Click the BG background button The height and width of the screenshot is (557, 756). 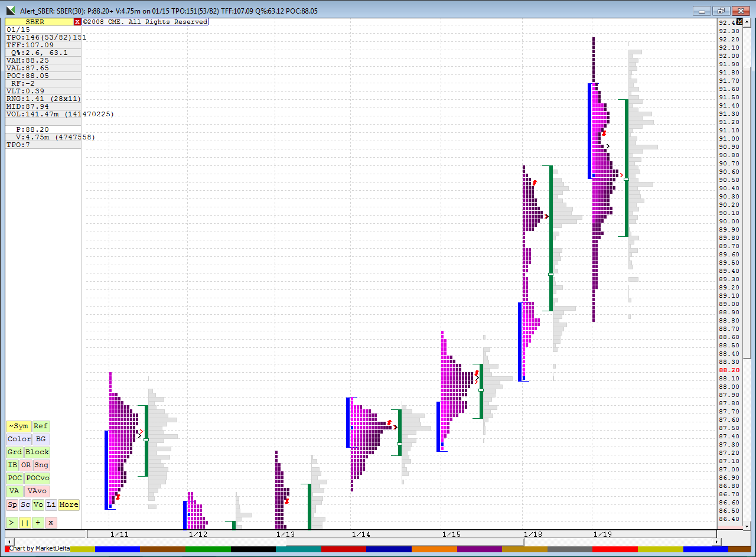coord(41,439)
